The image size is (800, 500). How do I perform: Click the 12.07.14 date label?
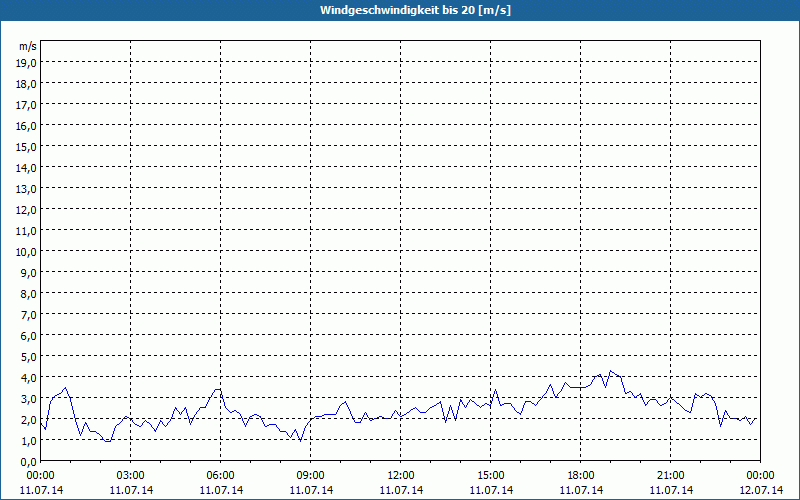(761, 490)
